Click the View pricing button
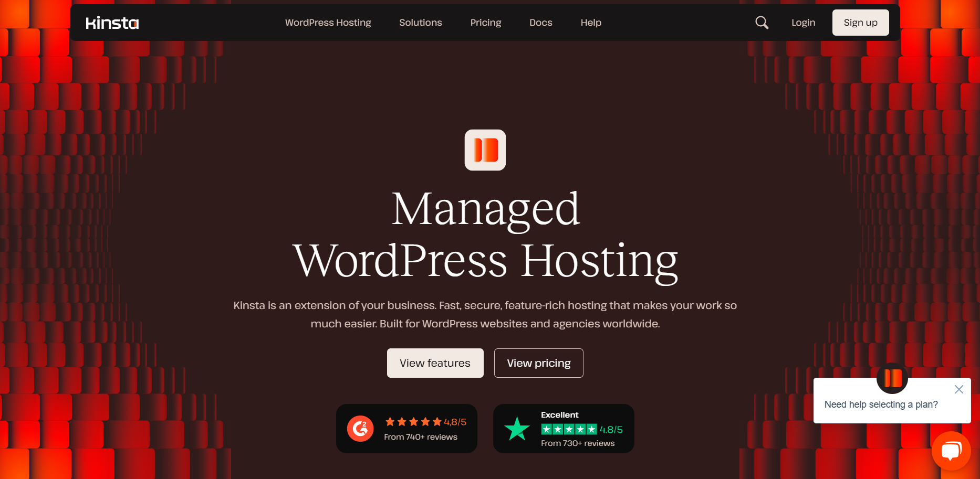 (539, 363)
